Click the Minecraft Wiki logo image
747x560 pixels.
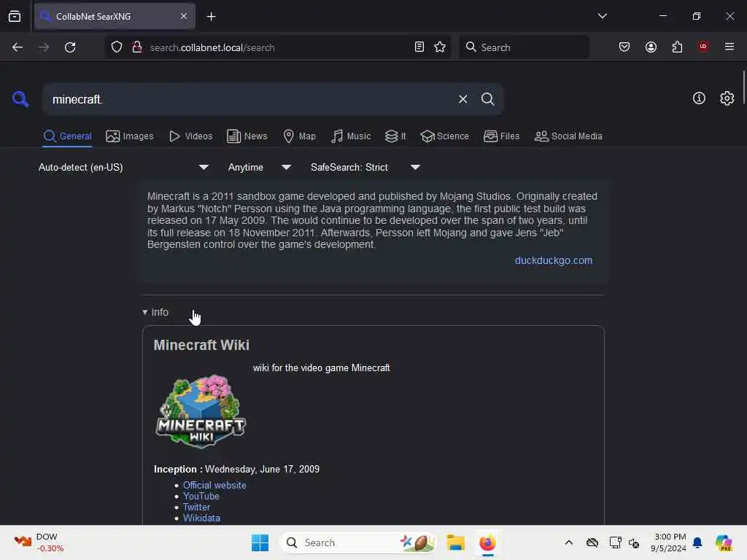pyautogui.click(x=201, y=411)
